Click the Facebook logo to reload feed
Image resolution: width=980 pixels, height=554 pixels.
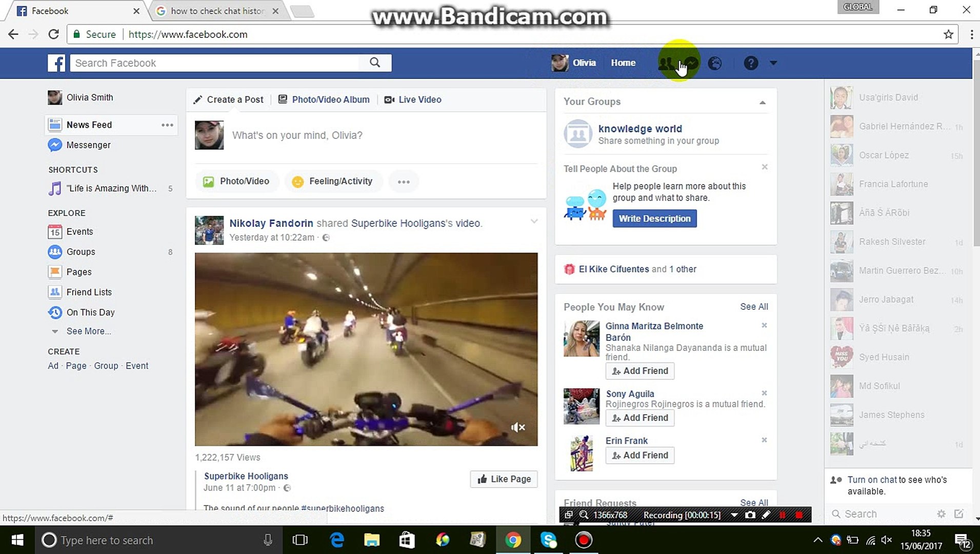coord(56,63)
